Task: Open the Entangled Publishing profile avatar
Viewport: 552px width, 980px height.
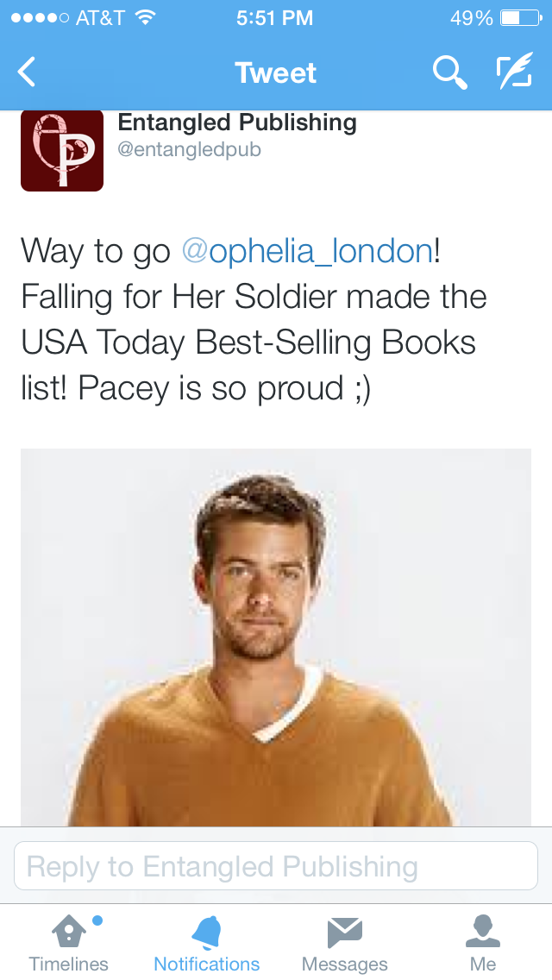Action: coord(62,151)
